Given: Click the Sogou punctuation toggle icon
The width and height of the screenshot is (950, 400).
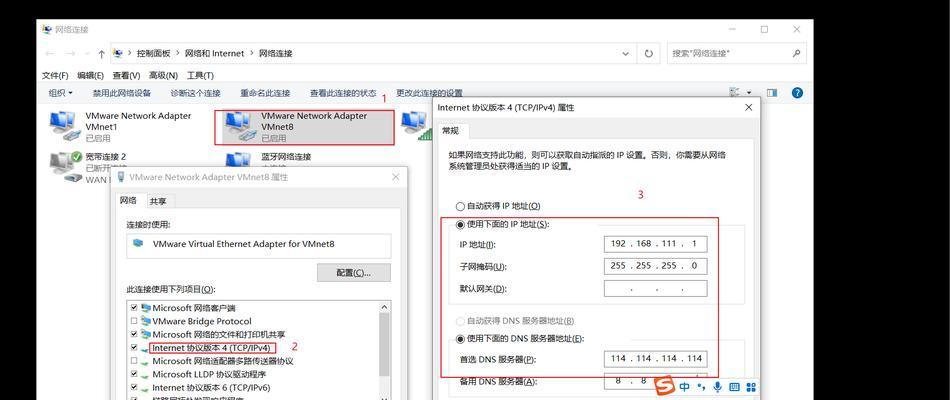Looking at the screenshot, I should tap(702, 387).
